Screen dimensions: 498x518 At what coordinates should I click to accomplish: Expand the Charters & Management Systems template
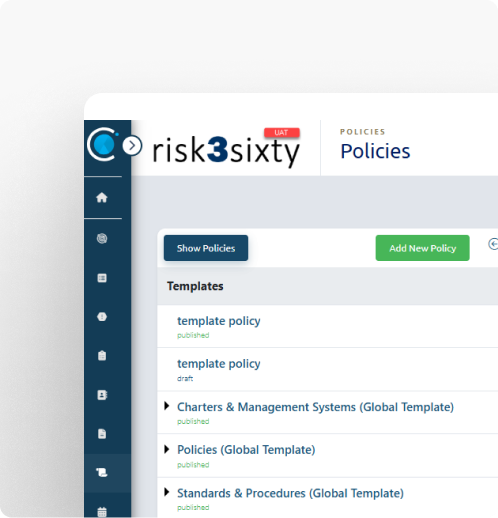click(167, 406)
